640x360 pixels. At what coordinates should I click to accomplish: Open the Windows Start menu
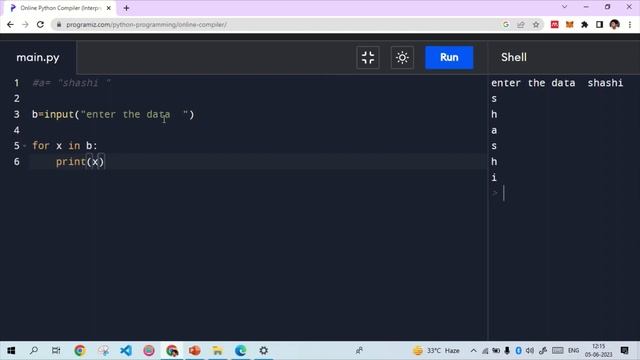click(x=11, y=350)
